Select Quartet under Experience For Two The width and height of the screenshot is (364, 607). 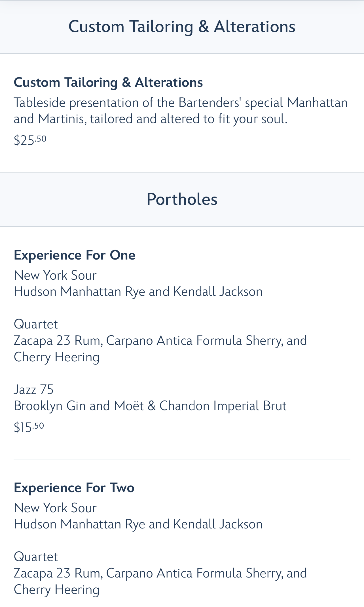point(36,557)
